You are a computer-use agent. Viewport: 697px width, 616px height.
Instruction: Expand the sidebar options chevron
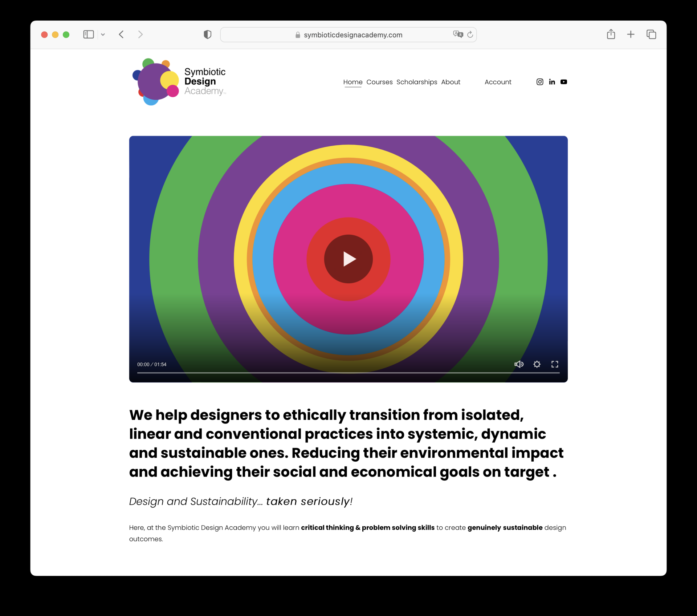[103, 35]
